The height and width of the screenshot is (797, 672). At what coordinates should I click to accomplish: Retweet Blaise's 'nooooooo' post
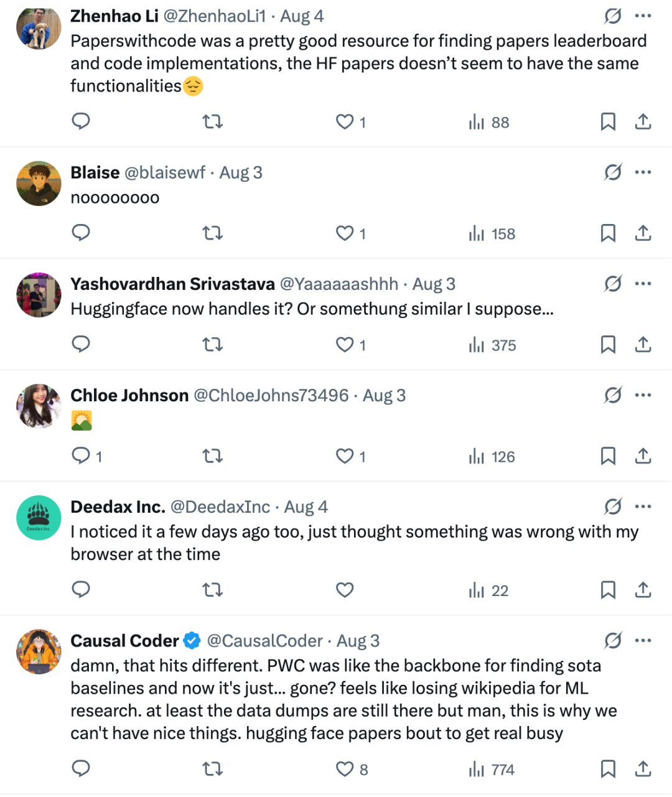tap(213, 233)
